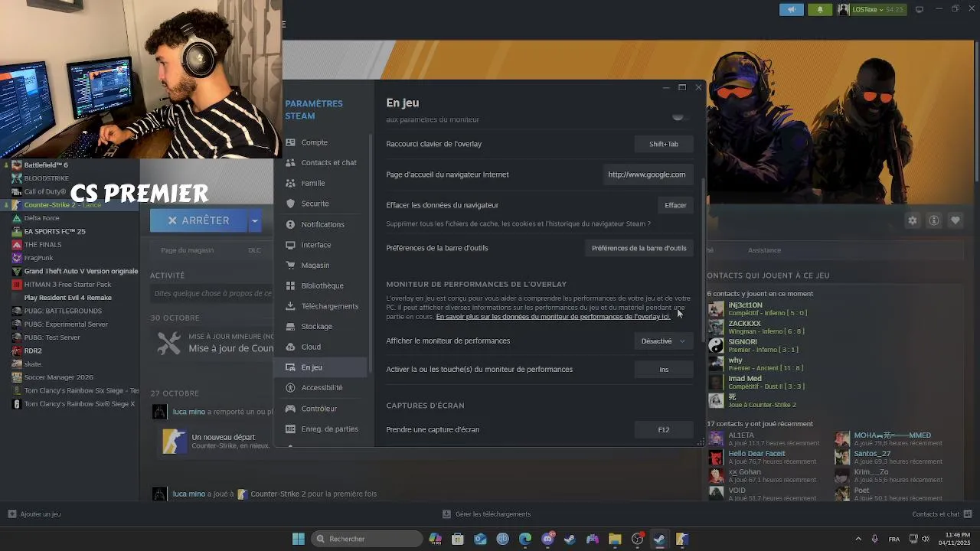This screenshot has height=551, width=980.
Task: Click Ajouter un jeu
Action: pyautogui.click(x=34, y=514)
